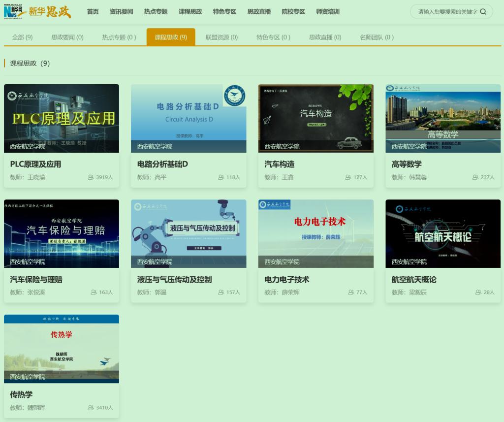Switch to the 全部 (9) tab
Image resolution: width=504 pixels, height=422 pixels.
pyautogui.click(x=22, y=37)
